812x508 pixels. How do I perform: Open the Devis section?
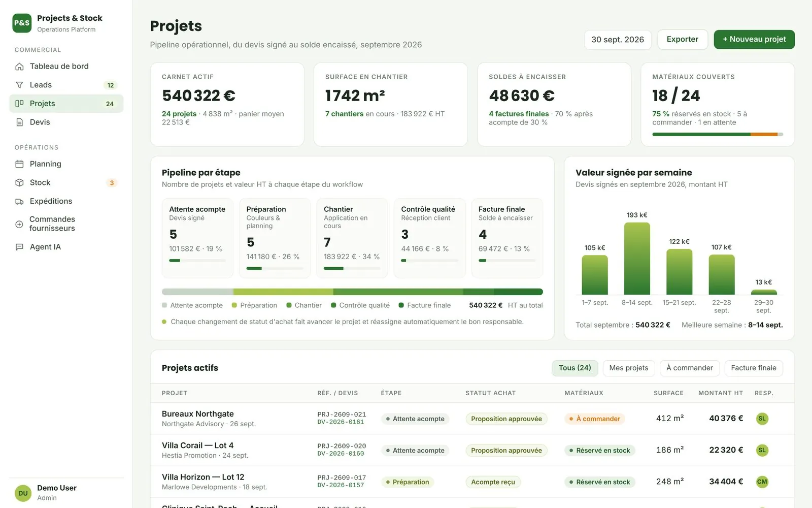[x=66, y=122]
